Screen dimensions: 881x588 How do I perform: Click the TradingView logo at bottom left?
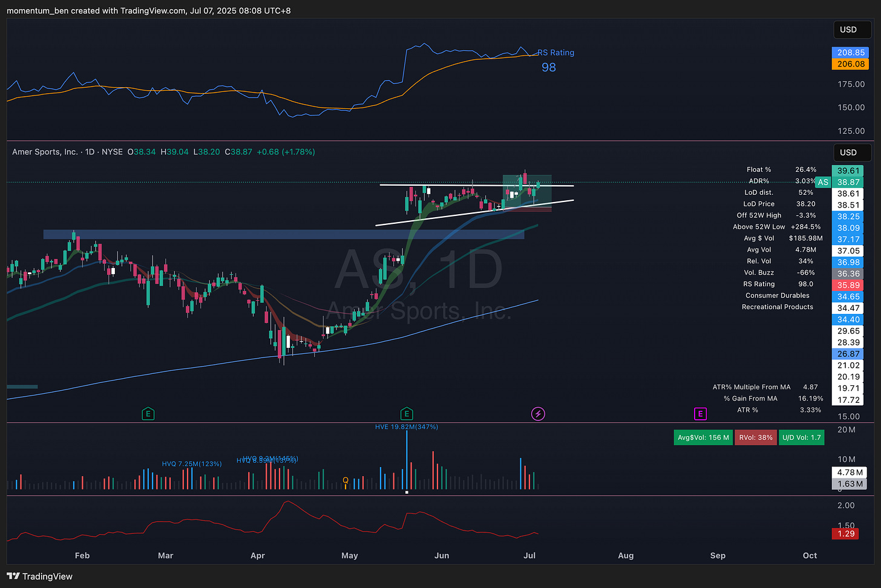[x=40, y=576]
